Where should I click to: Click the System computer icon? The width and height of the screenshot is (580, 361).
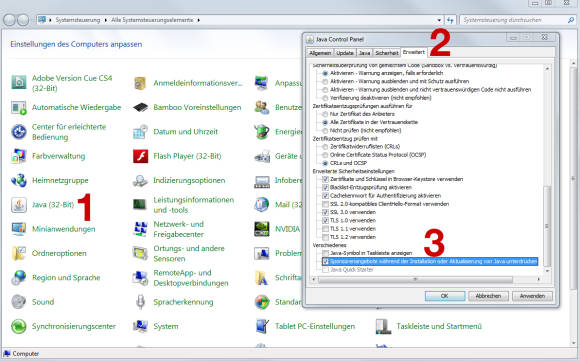[140, 326]
